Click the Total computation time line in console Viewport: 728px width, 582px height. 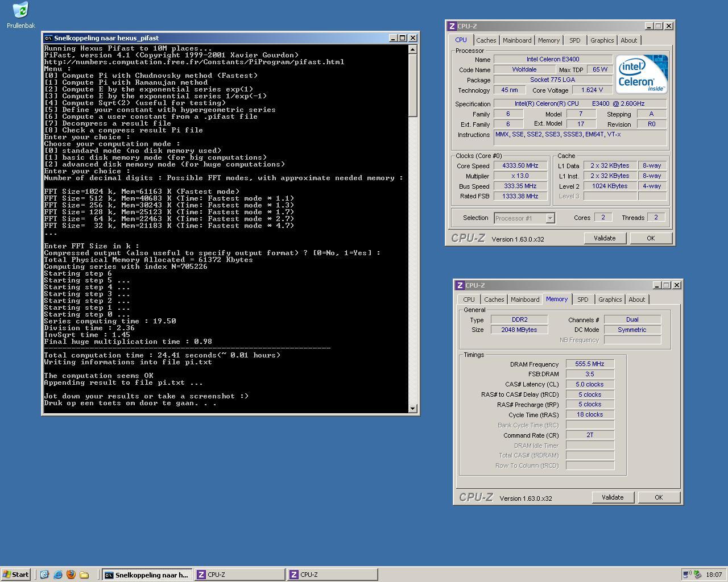162,355
